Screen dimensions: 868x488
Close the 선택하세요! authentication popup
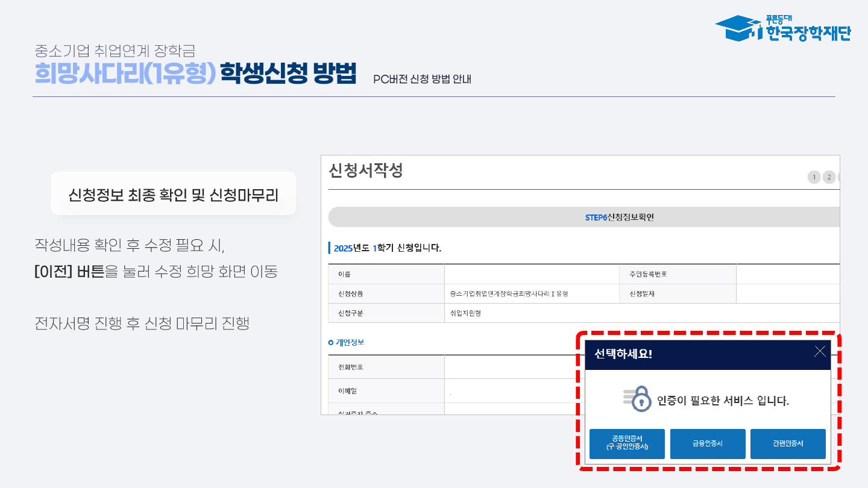click(820, 352)
